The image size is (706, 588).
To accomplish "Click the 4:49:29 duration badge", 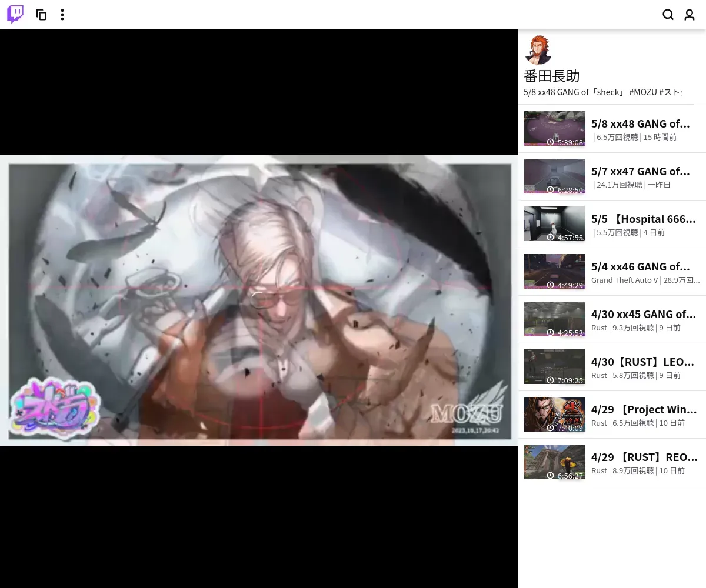I will coord(565,285).
